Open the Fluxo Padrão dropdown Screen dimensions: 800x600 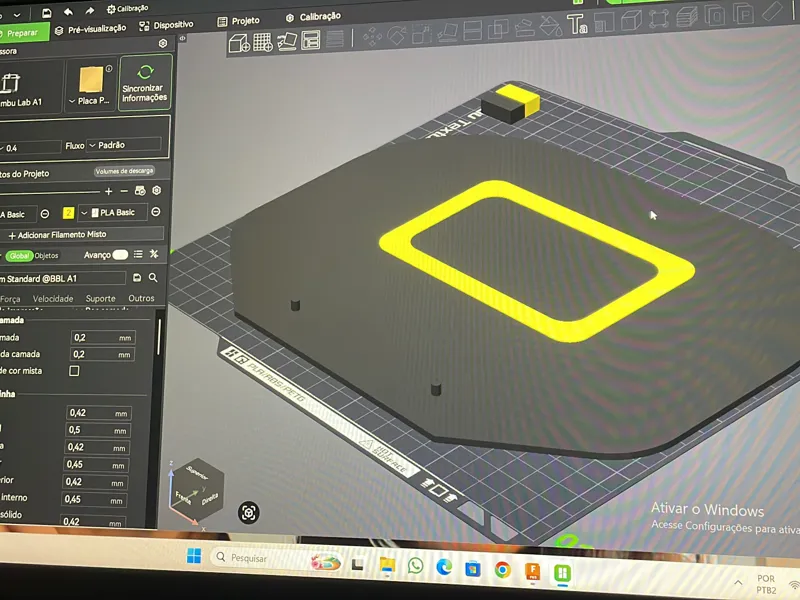[x=124, y=145]
